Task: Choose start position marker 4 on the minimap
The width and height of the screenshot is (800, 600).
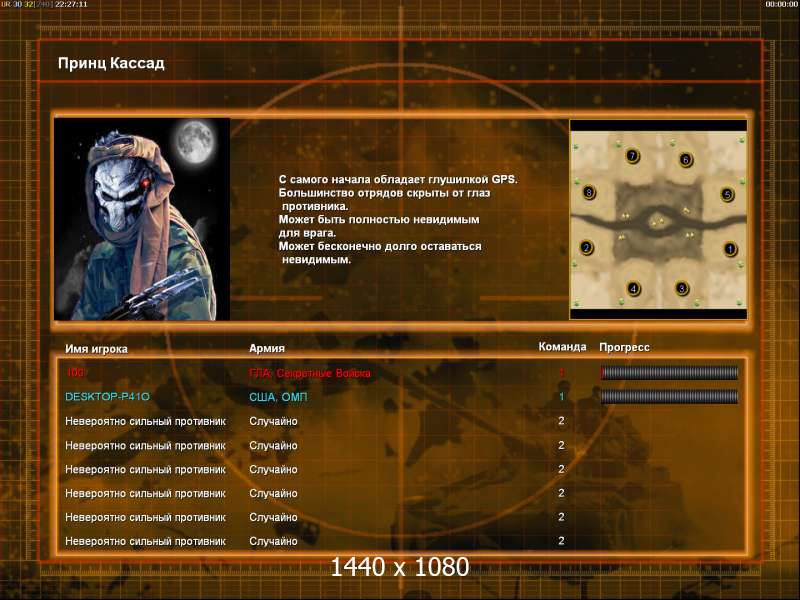Action: click(x=633, y=289)
